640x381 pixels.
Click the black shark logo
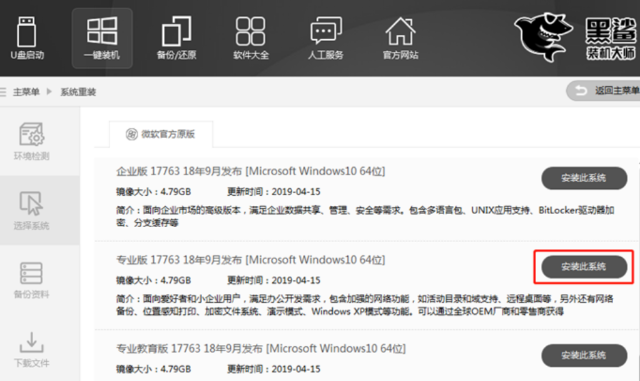[x=543, y=37]
